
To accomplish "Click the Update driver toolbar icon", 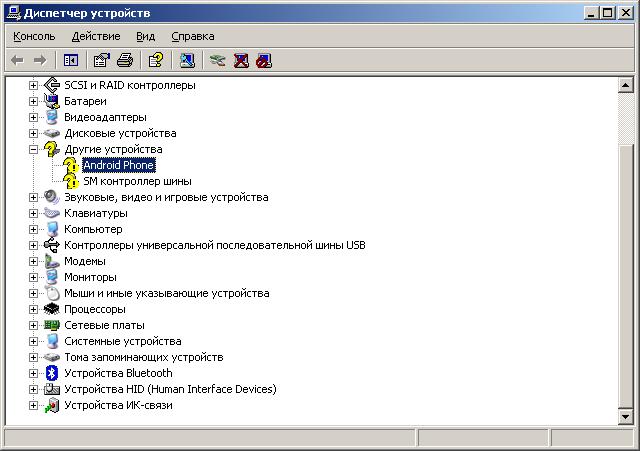I will tap(218, 61).
